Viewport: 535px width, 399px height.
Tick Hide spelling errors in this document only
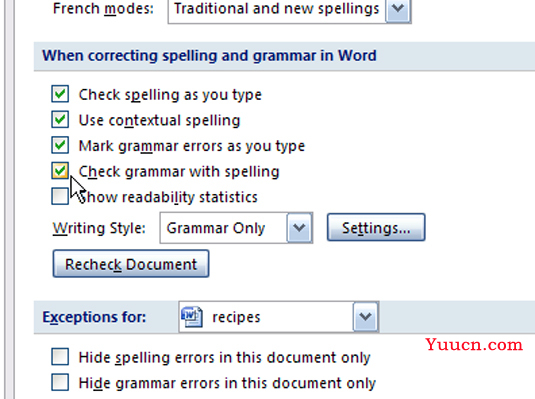60,357
